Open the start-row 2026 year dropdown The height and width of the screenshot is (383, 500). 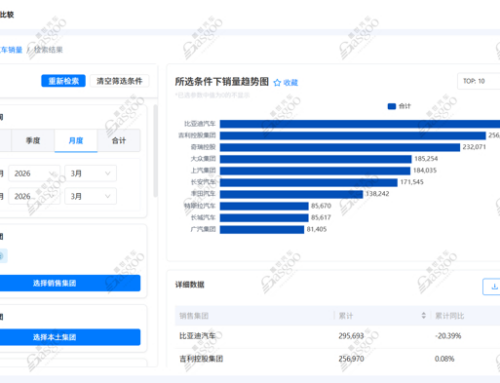point(34,173)
